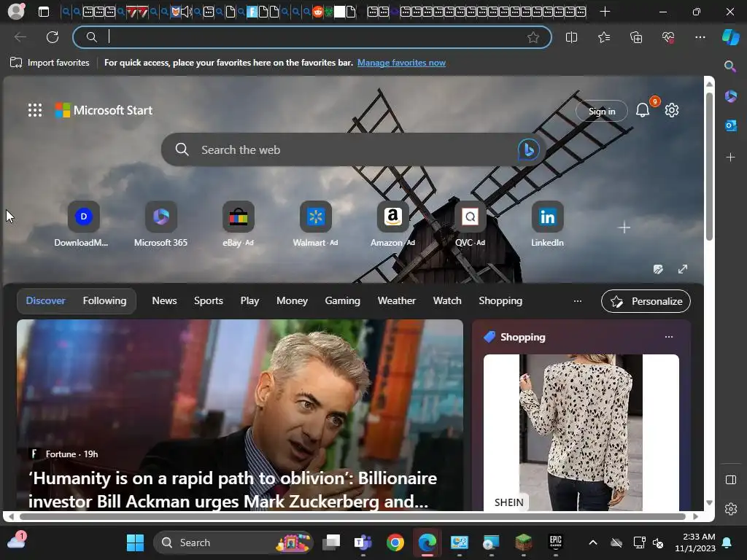747x560 pixels.
Task: Open the Amazon quick link
Action: click(x=392, y=225)
